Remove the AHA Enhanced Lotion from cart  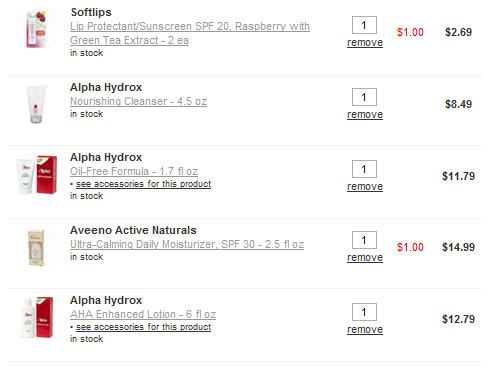point(365,330)
